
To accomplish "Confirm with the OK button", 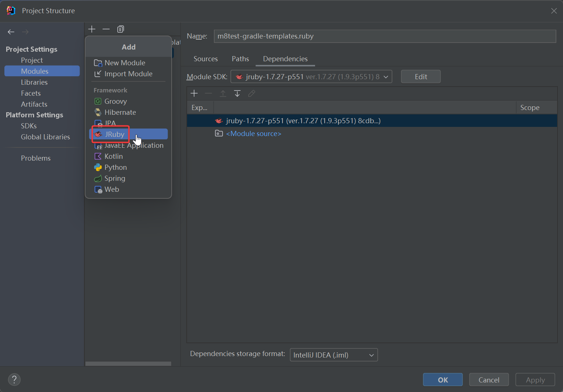I will click(x=442, y=380).
